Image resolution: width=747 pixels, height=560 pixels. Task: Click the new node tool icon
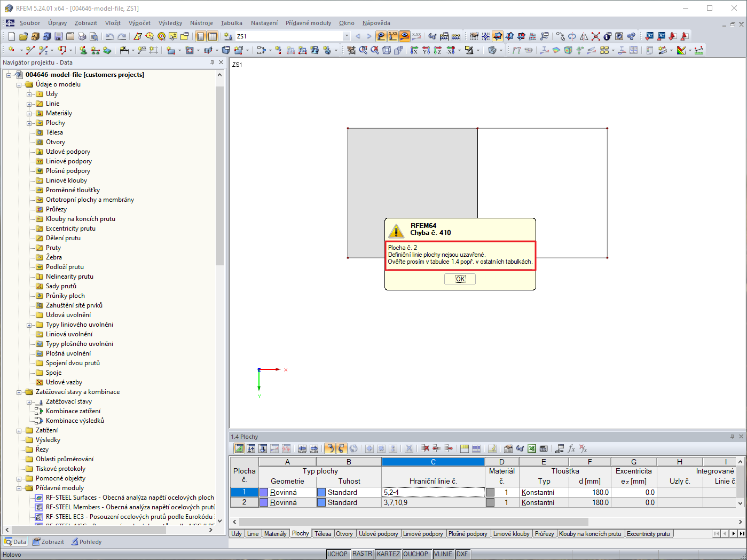(11, 50)
